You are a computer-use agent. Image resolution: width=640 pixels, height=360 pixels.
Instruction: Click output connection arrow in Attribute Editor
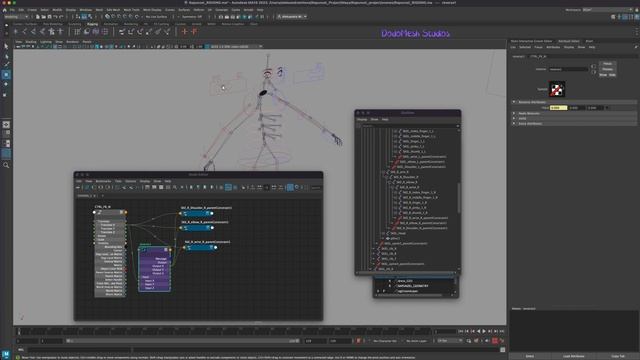click(x=593, y=72)
